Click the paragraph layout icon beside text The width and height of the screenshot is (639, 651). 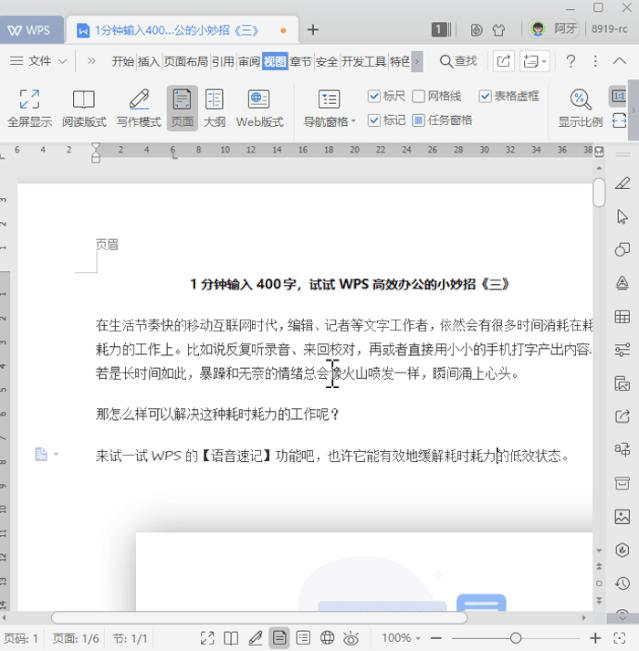(x=41, y=454)
